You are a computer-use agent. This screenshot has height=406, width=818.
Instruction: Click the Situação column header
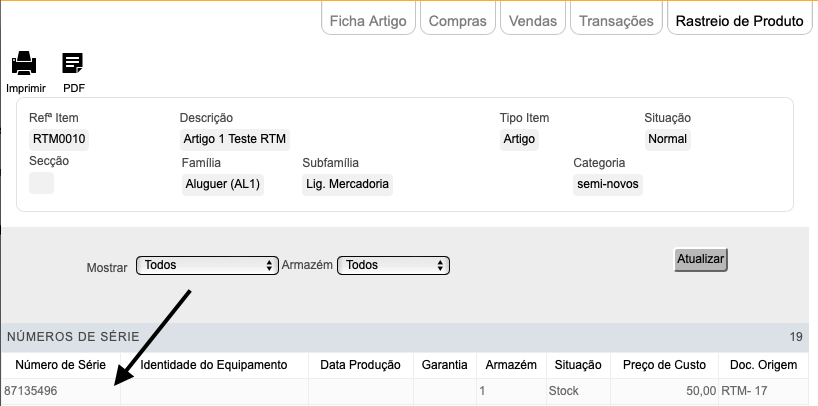coord(578,365)
